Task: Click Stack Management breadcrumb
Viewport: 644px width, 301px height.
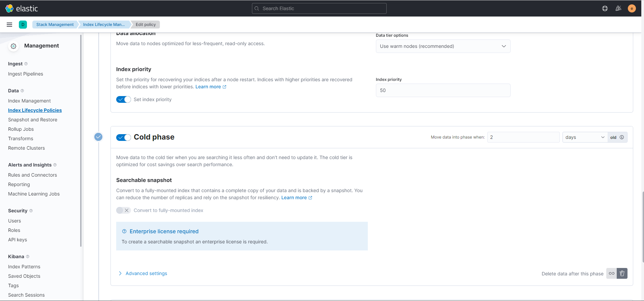Action: tap(55, 25)
